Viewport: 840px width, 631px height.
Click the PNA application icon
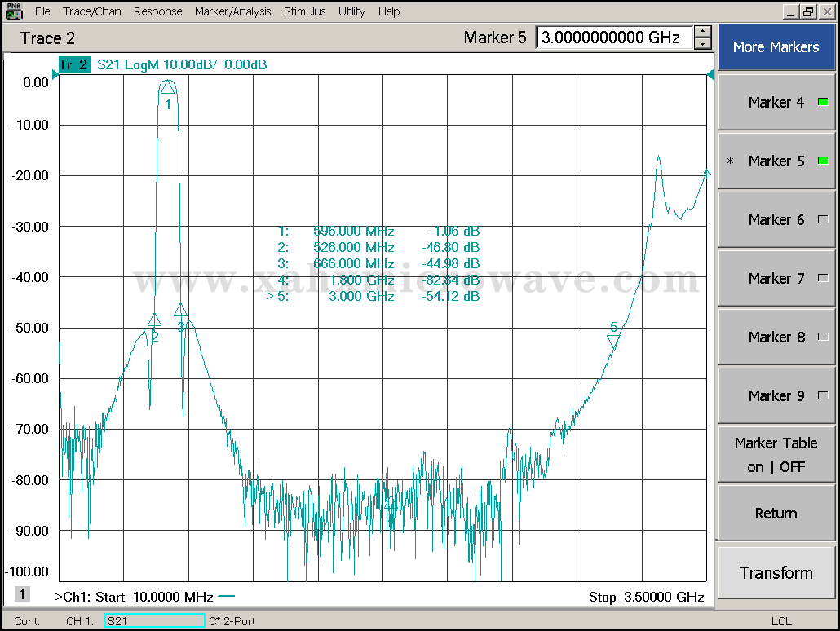(x=13, y=11)
